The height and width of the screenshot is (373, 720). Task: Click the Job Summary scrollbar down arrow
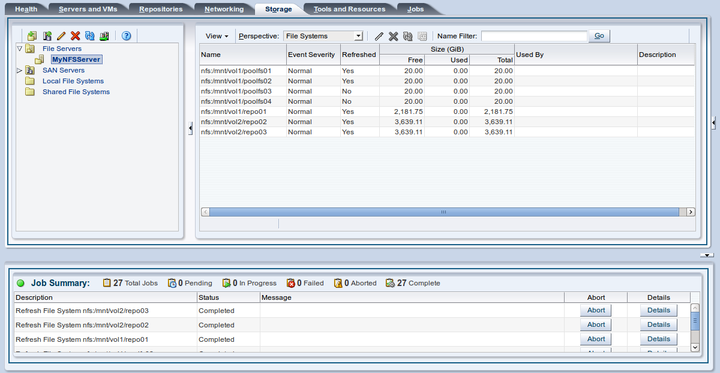coord(695,347)
